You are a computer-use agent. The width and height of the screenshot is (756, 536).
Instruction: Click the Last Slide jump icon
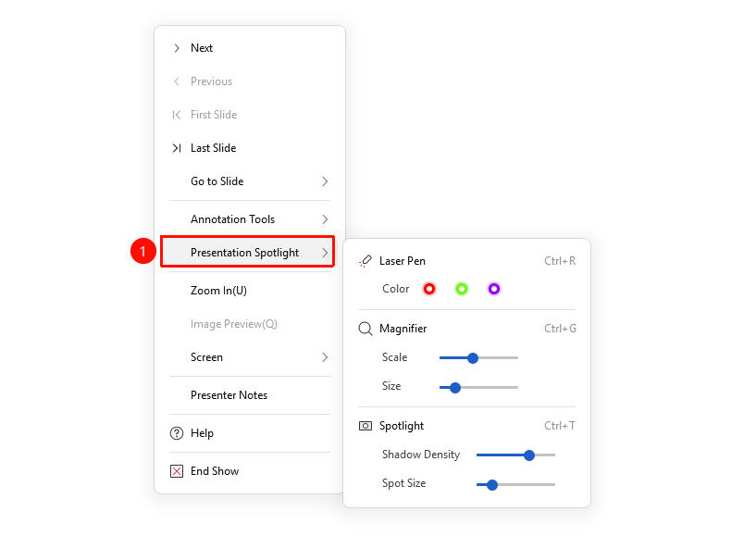click(177, 148)
